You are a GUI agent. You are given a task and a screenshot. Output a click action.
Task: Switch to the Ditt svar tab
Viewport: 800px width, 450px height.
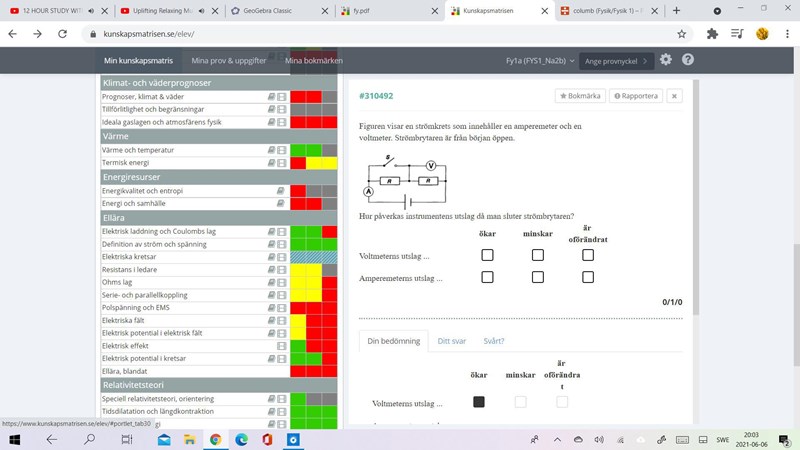click(452, 341)
